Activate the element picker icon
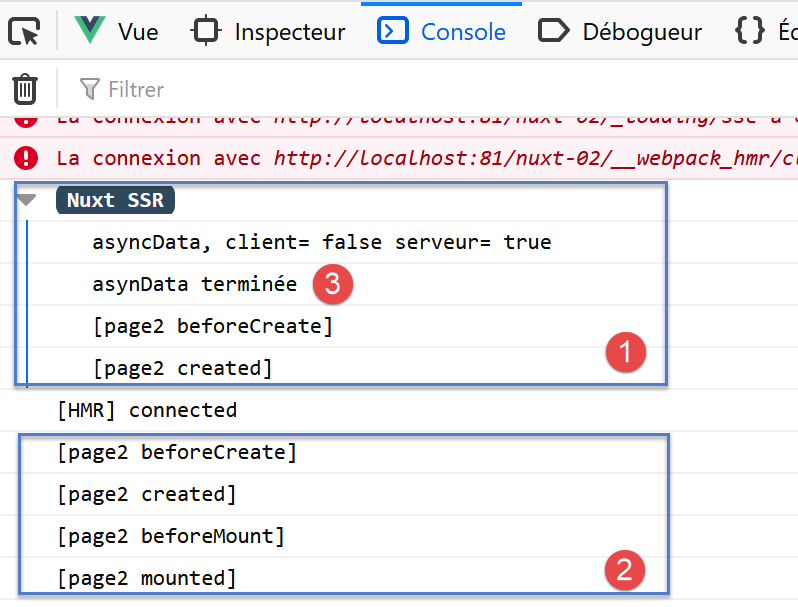The height and width of the screenshot is (607, 798). tap(24, 32)
